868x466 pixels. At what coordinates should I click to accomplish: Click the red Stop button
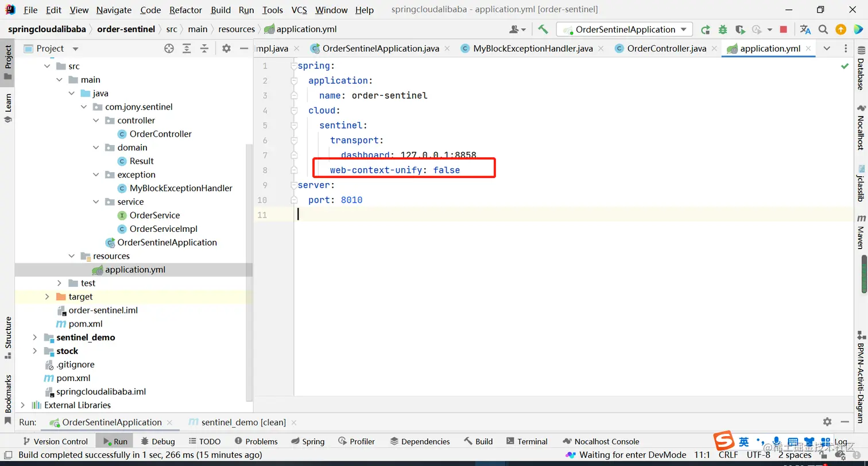click(784, 29)
